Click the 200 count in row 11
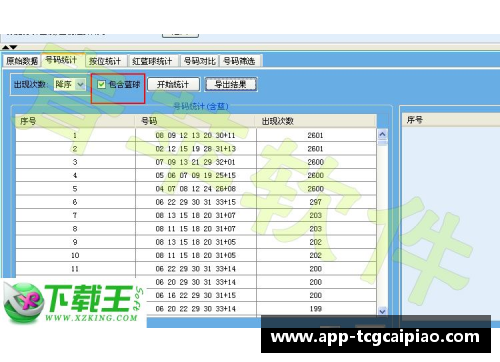 coord(315,269)
